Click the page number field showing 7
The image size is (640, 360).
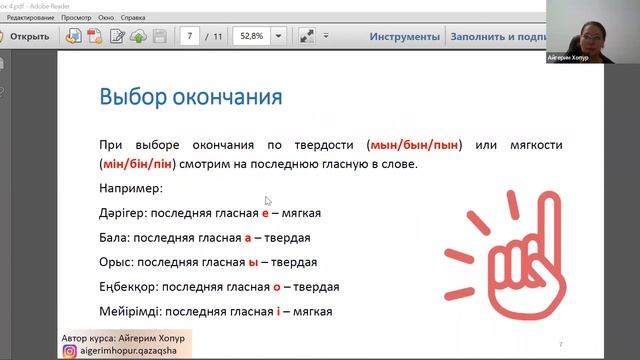point(190,36)
